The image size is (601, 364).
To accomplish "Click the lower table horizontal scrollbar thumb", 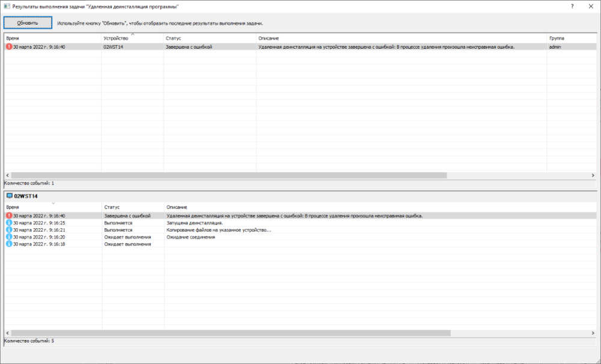I will point(231,333).
